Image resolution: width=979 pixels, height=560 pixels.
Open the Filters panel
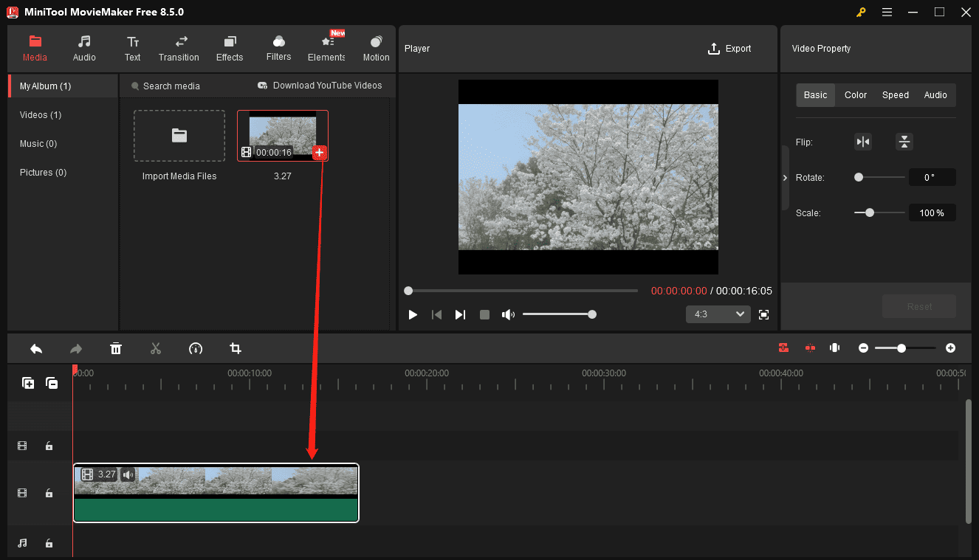coord(278,48)
